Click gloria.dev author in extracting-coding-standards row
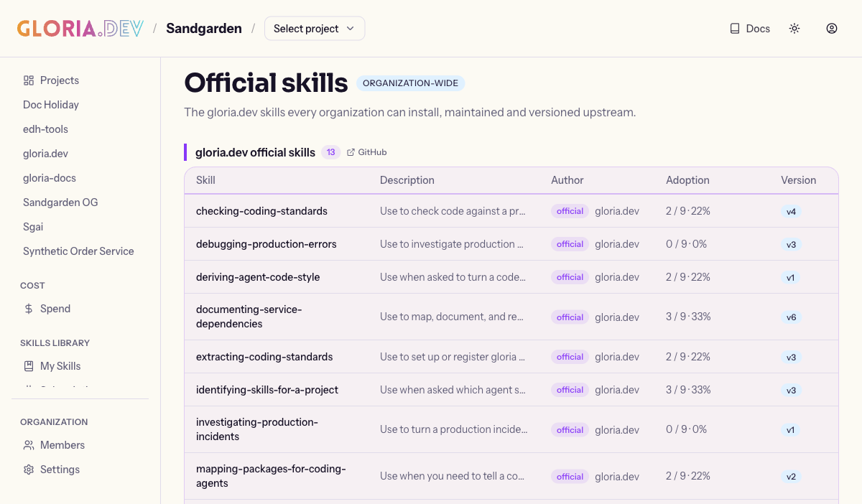The height and width of the screenshot is (504, 862). click(617, 357)
